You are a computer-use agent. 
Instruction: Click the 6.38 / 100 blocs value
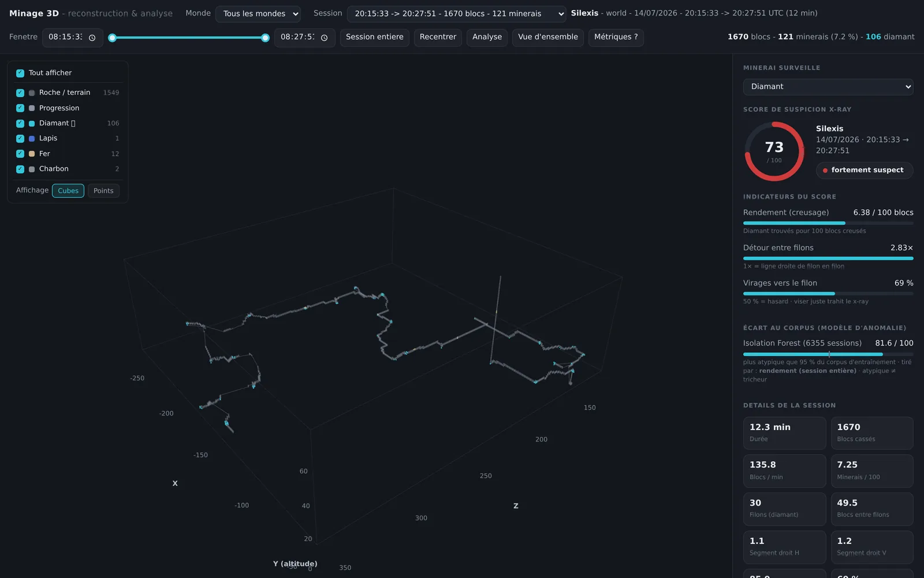pyautogui.click(x=883, y=213)
